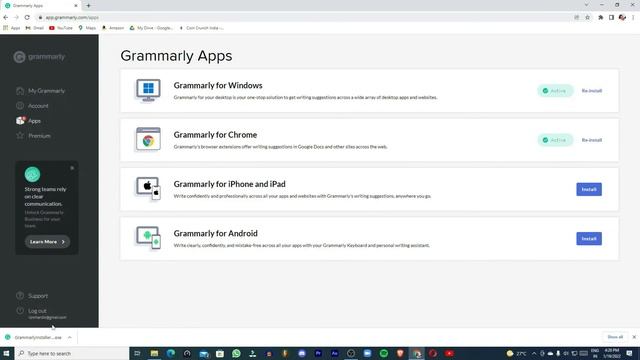Click the Grammarly for iPhone and iPad title

[x=229, y=184]
